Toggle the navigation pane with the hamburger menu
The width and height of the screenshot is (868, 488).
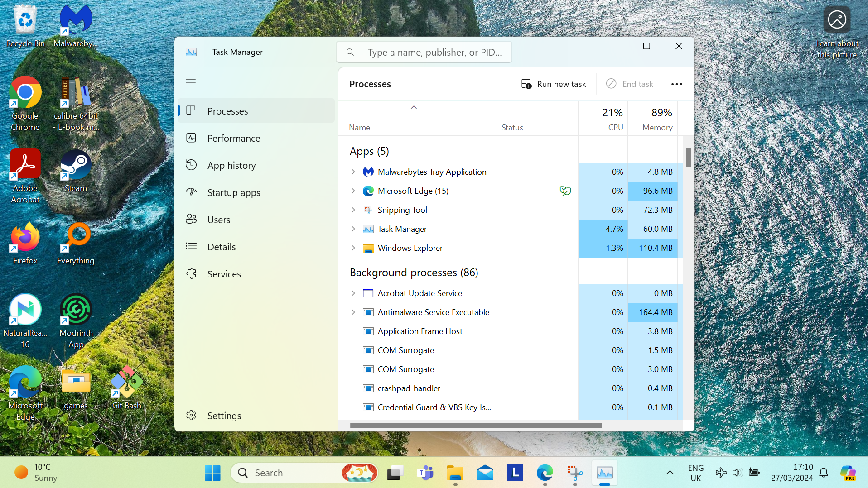tap(190, 83)
